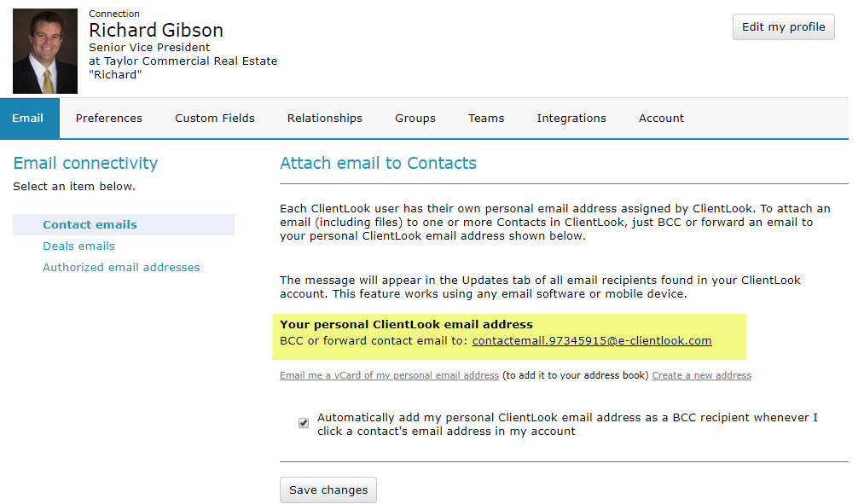The image size is (864, 504).
Task: Switch to the Teams tab
Action: pyautogui.click(x=485, y=118)
